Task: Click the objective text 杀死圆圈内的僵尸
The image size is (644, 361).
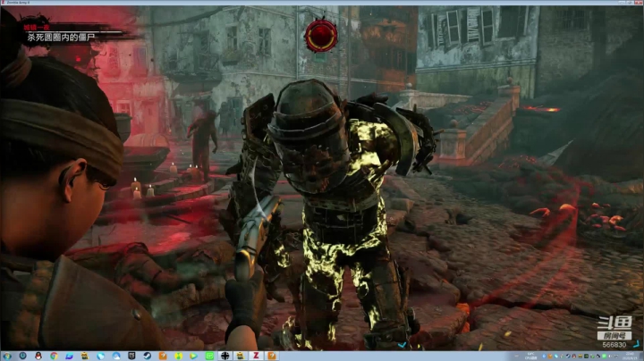Action: tap(61, 38)
